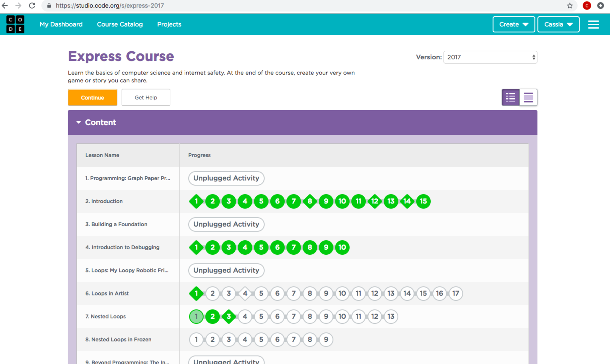The image size is (610, 364).
Task: Click the Code.org logo icon
Action: coord(15,24)
